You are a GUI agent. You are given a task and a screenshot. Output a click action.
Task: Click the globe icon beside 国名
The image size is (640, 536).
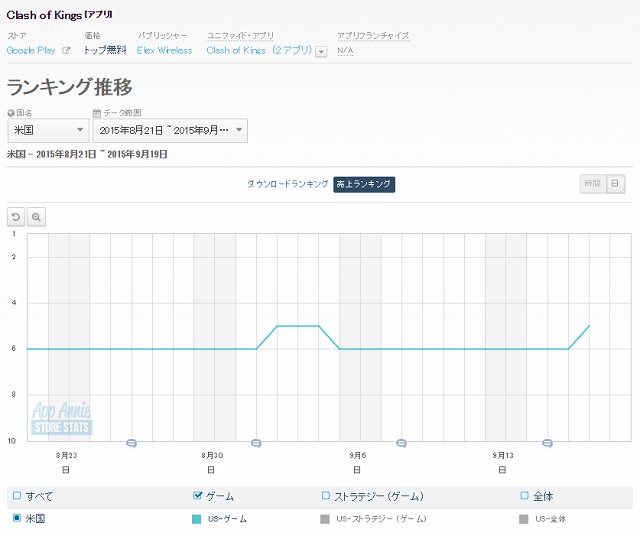click(x=11, y=113)
